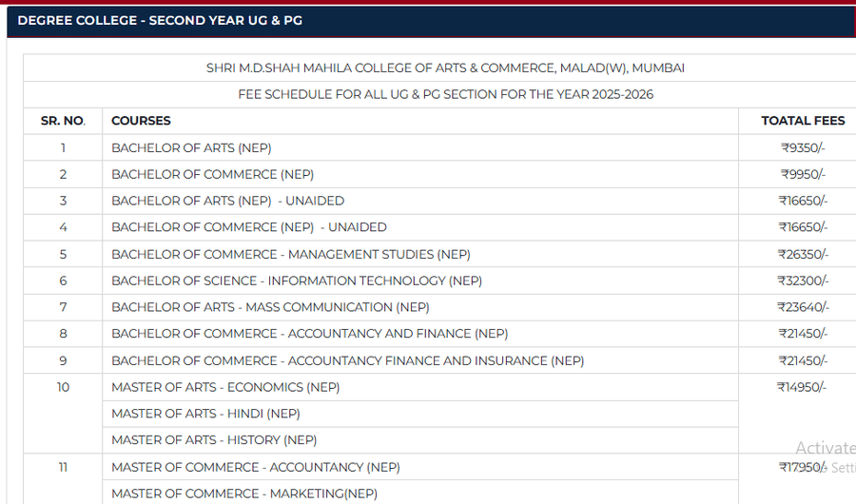Click the COURSES column header
This screenshot has width=856, height=504.
[141, 121]
